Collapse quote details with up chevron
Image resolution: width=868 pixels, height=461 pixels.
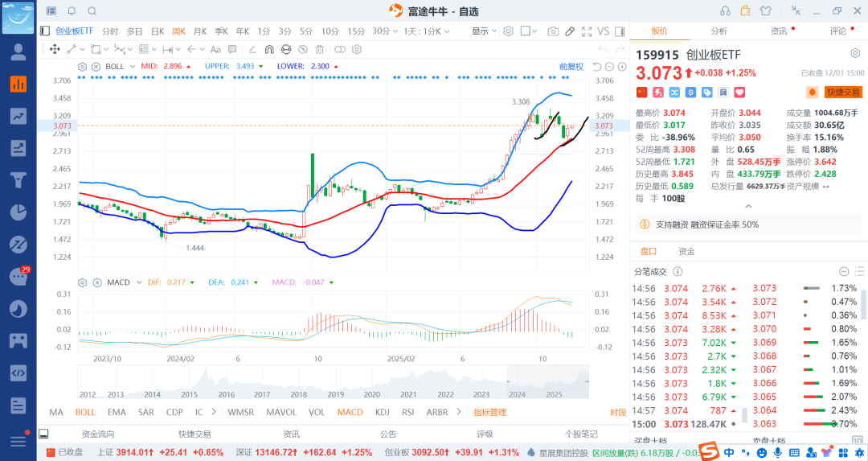748,206
